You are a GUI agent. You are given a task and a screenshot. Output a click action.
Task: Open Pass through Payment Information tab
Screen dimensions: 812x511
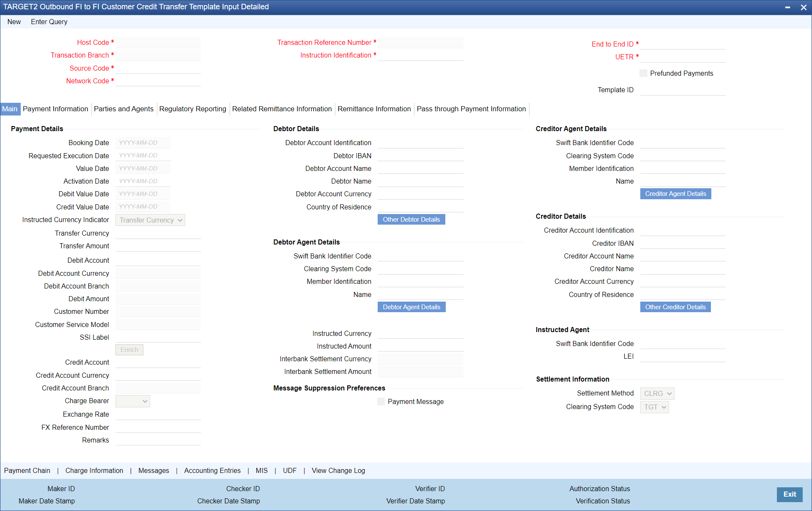point(472,109)
